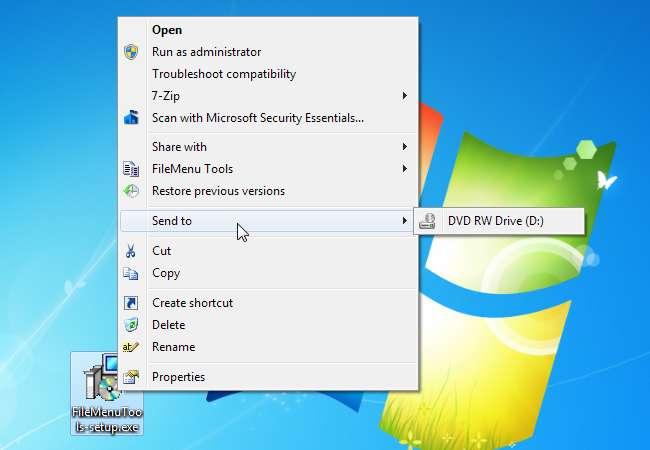Click the recycle Delete icon

tap(131, 325)
